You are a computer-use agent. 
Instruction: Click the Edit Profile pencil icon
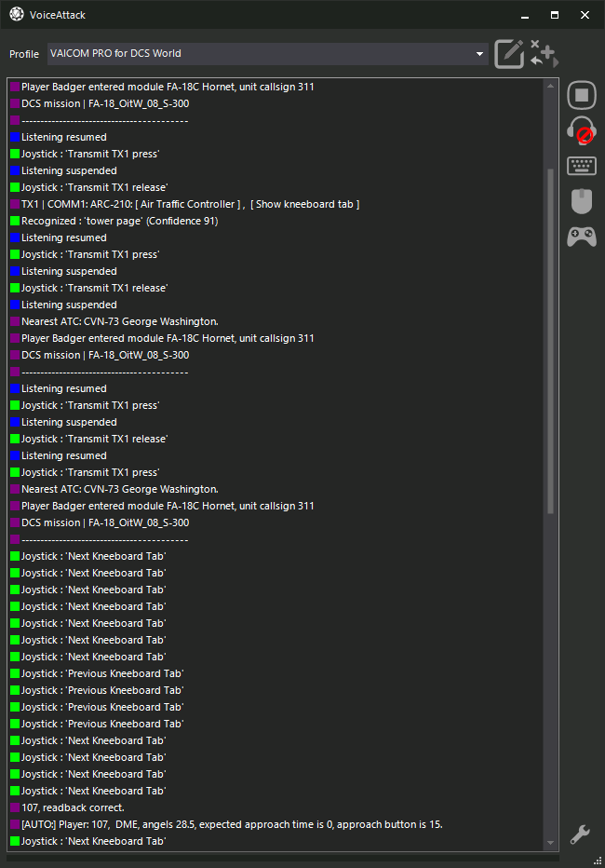point(509,54)
